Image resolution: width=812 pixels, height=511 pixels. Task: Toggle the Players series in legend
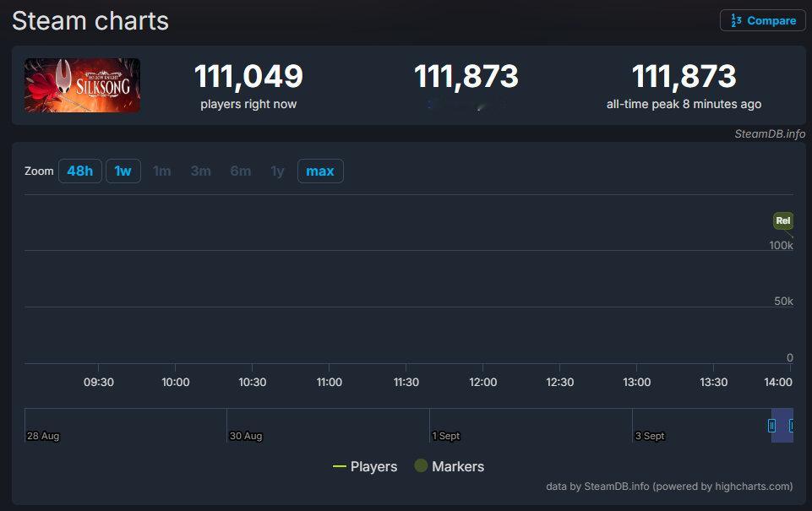pos(365,466)
